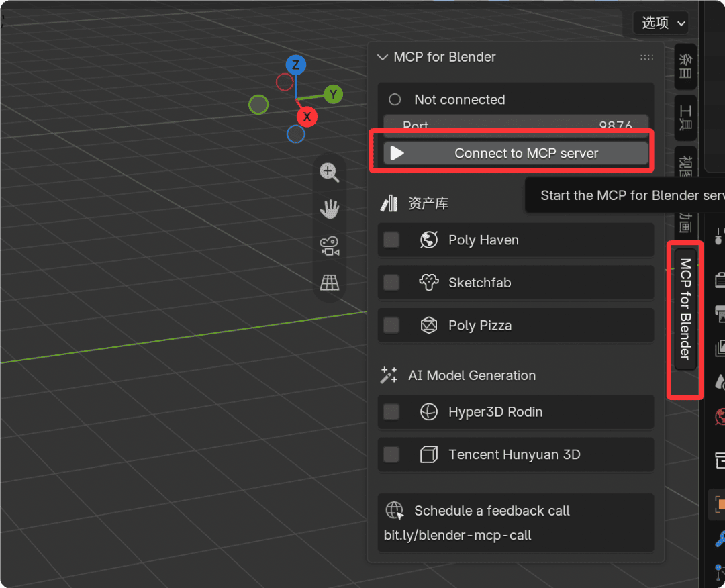Switch to the 工具 sidebar tab
This screenshot has height=588, width=725.
tap(685, 117)
